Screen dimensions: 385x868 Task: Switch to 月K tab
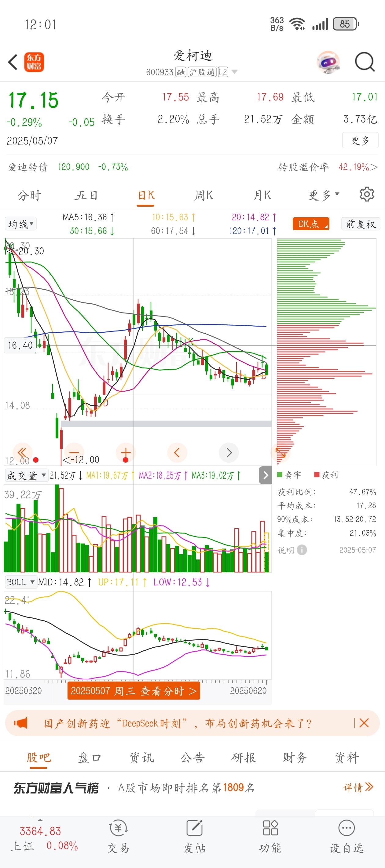pos(262,195)
